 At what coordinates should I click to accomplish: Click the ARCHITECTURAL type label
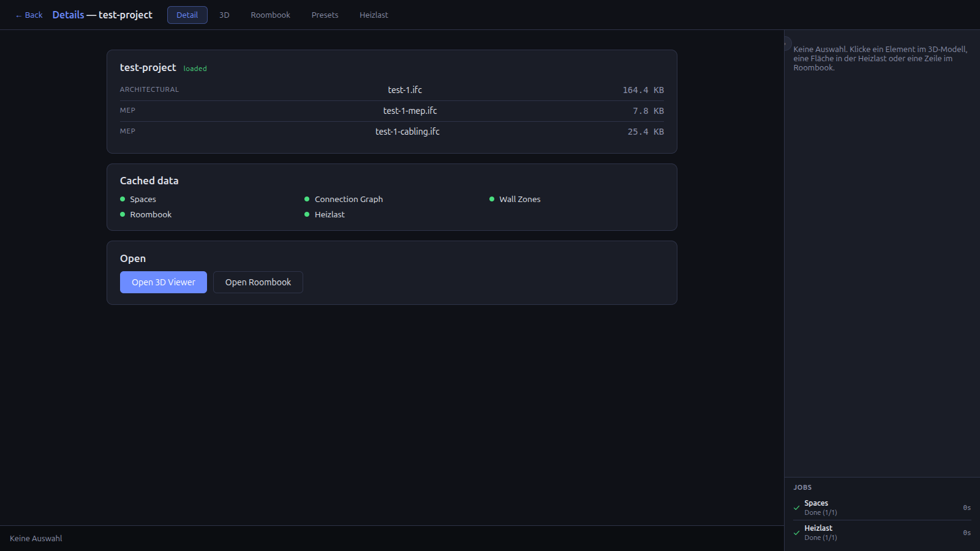click(x=149, y=89)
